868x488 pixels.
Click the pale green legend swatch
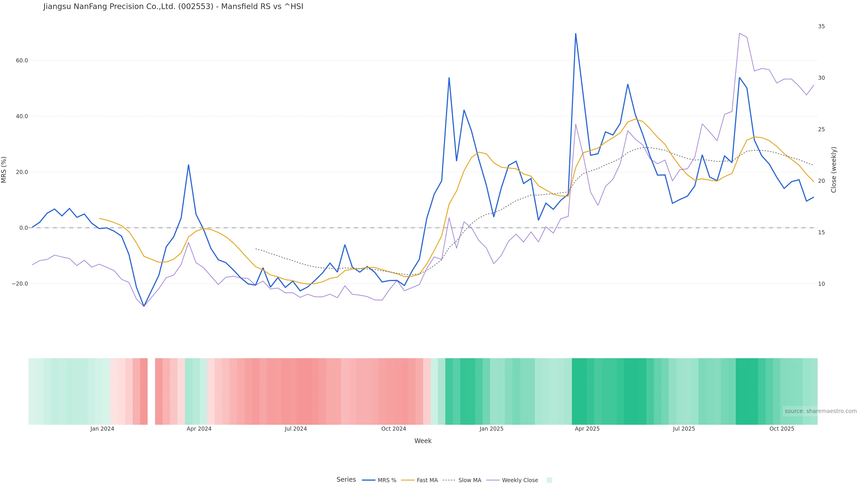click(549, 480)
